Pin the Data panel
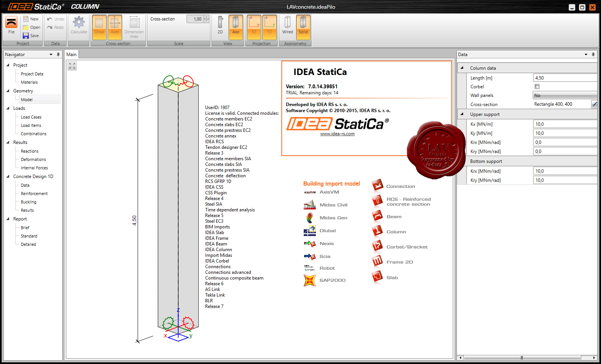This screenshot has height=364, width=601. coord(593,55)
